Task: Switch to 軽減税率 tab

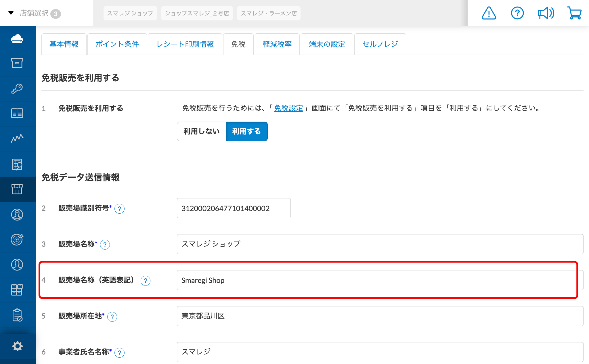Action: (277, 44)
